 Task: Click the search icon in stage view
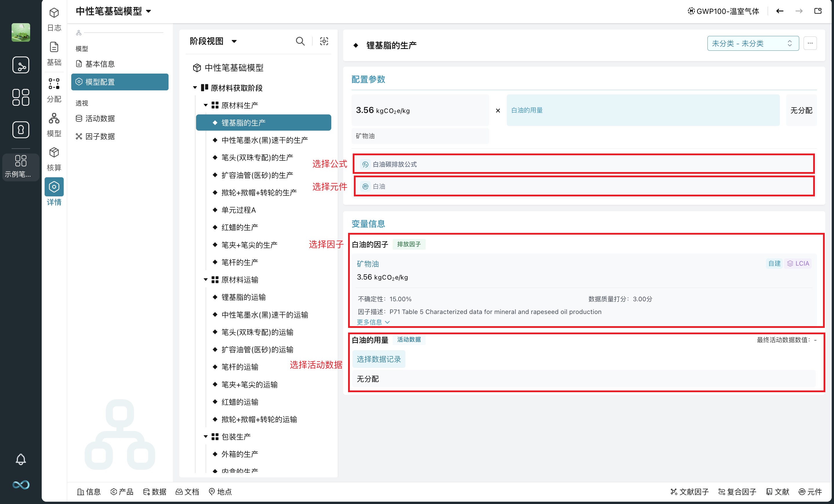coord(300,41)
